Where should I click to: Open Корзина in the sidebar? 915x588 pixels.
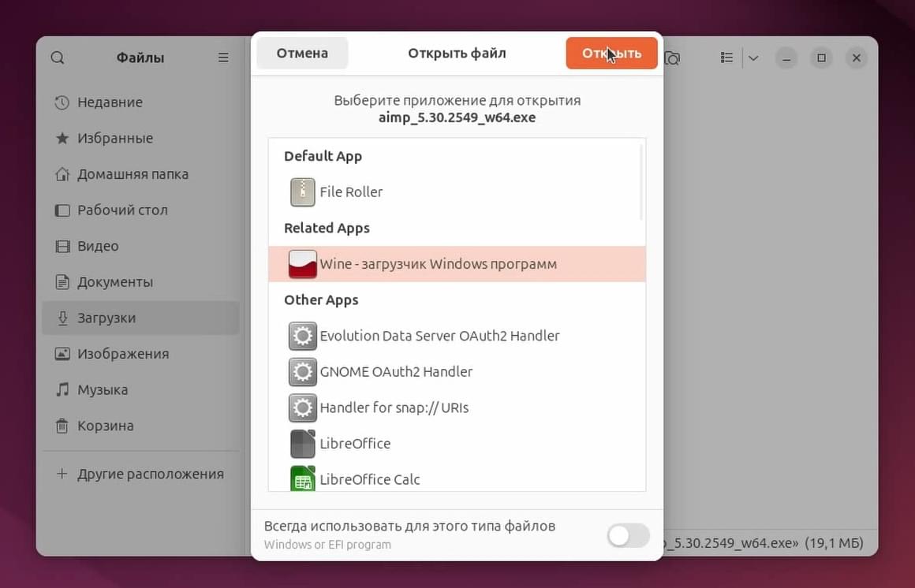(x=140, y=426)
